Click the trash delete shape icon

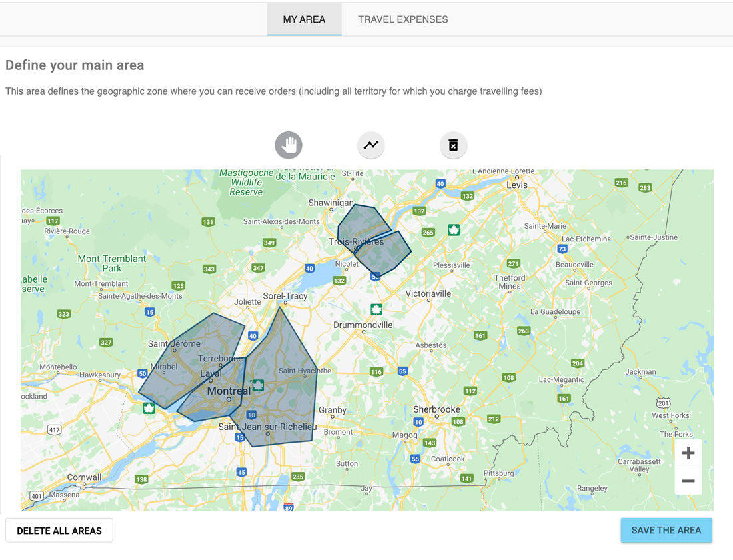[x=453, y=145]
